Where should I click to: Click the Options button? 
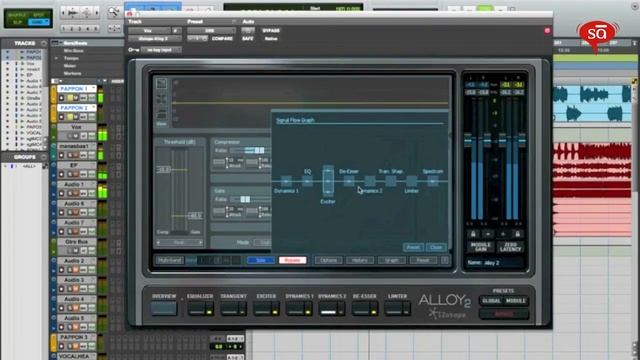[328, 260]
